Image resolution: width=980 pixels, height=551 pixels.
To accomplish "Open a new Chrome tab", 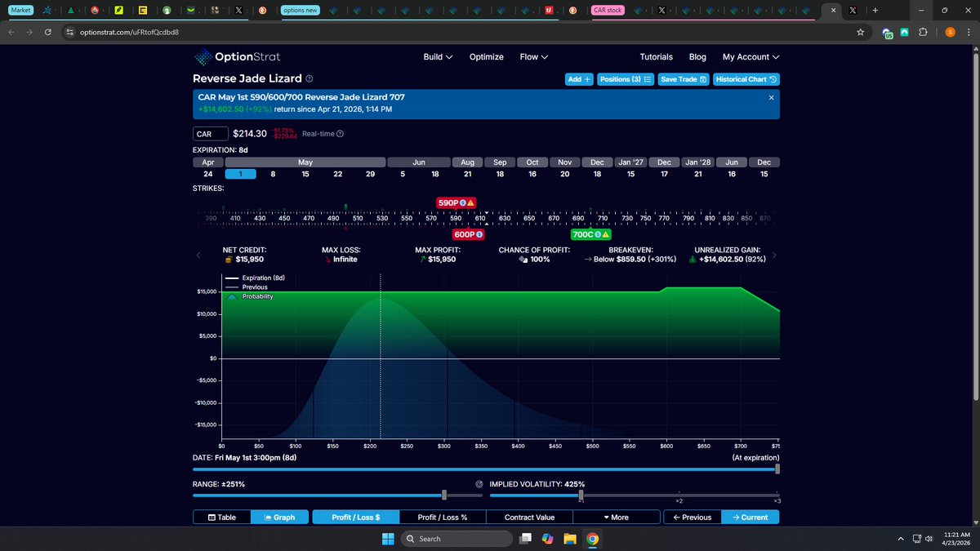I will (x=875, y=10).
